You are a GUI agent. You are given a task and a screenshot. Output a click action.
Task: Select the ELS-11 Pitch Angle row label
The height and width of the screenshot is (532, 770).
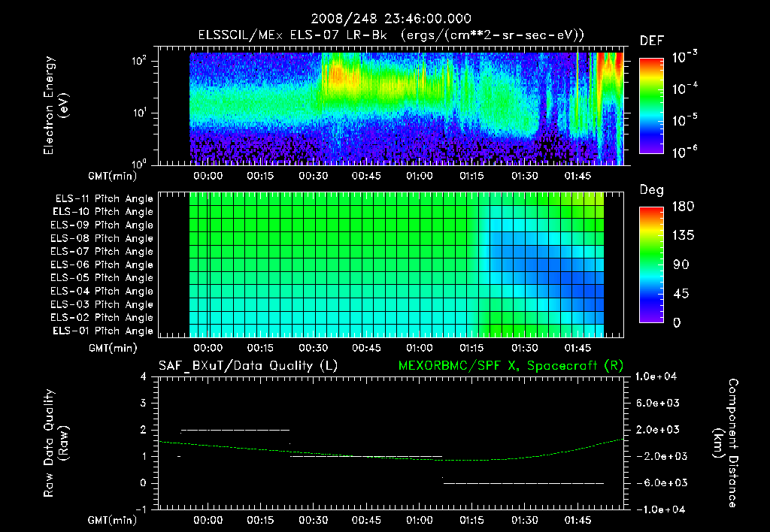coord(104,199)
